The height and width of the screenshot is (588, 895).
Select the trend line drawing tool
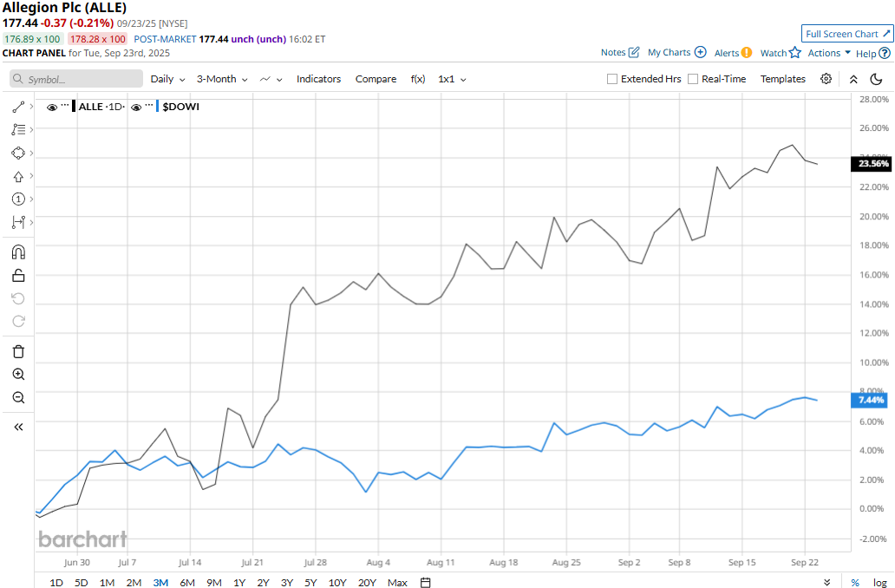[x=18, y=107]
